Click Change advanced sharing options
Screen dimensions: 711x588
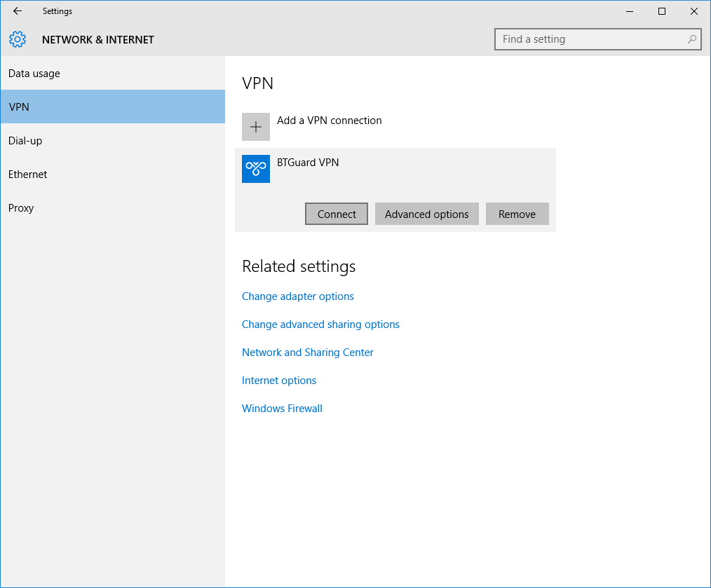pyautogui.click(x=320, y=324)
